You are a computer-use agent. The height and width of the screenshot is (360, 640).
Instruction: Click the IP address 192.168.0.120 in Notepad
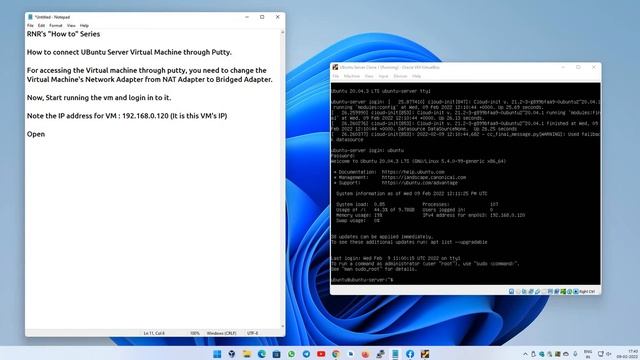pos(145,116)
